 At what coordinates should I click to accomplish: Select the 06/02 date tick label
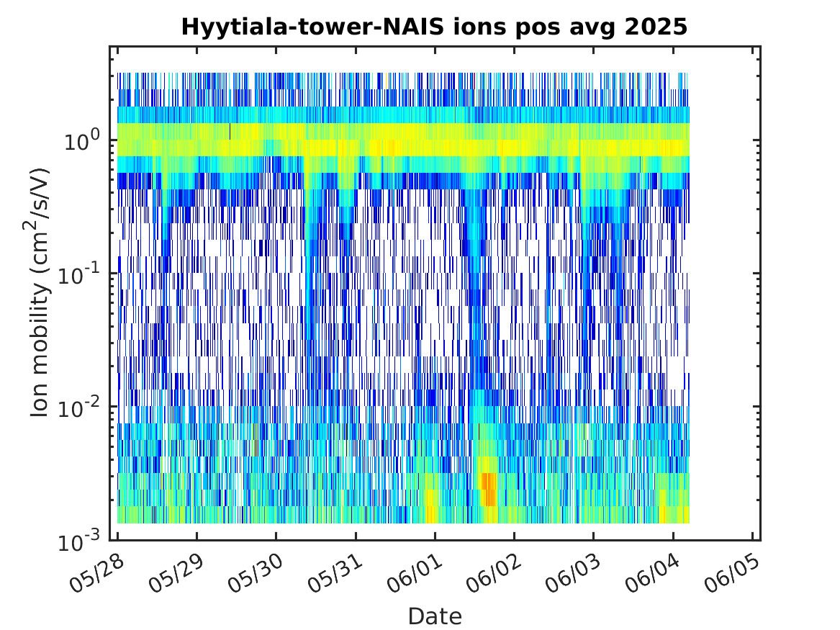494,573
